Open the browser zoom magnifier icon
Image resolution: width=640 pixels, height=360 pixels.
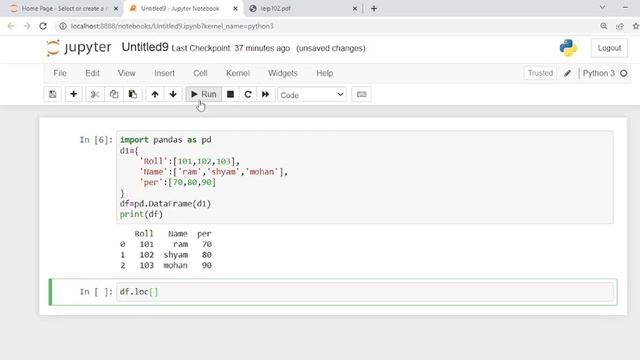(x=604, y=26)
